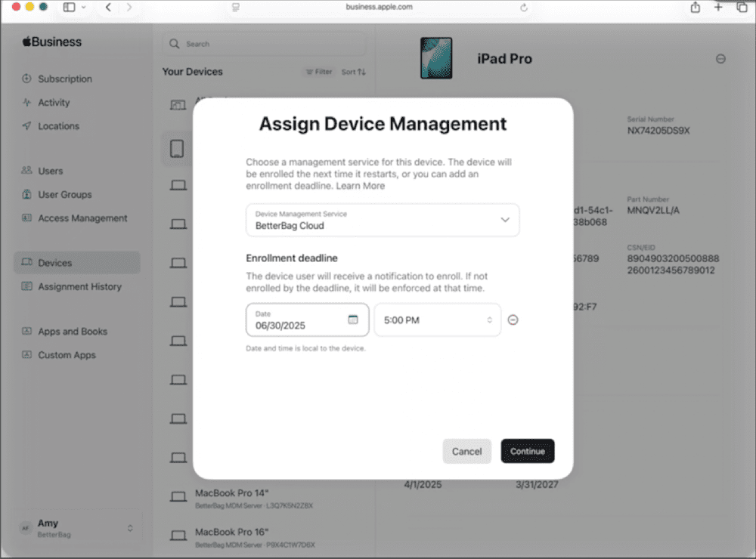Screen dimensions: 756x559
Task: Click the iPad Pro device thumbnail
Action: coord(436,58)
